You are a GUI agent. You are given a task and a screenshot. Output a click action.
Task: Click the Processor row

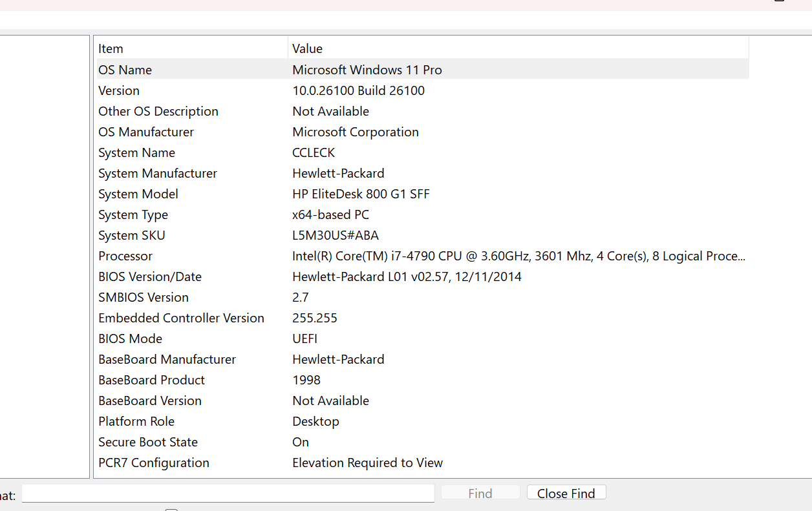coord(125,256)
